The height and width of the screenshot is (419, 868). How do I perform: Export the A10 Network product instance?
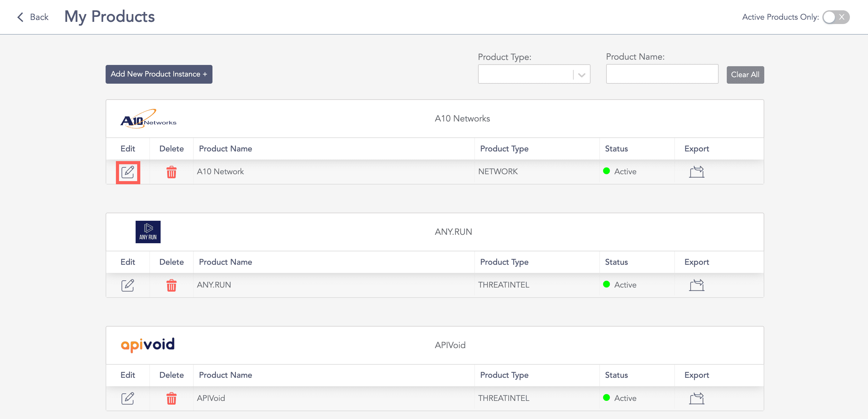coord(696,171)
